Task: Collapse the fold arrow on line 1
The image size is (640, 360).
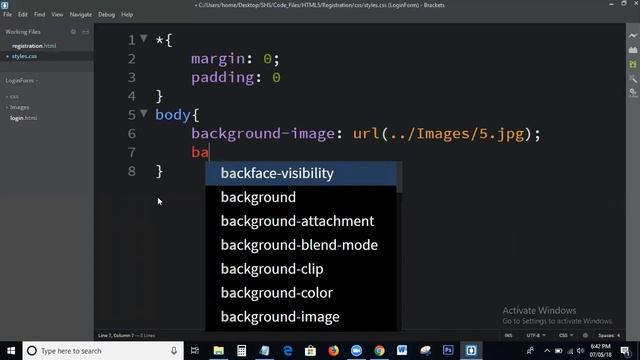Action: 144,38
